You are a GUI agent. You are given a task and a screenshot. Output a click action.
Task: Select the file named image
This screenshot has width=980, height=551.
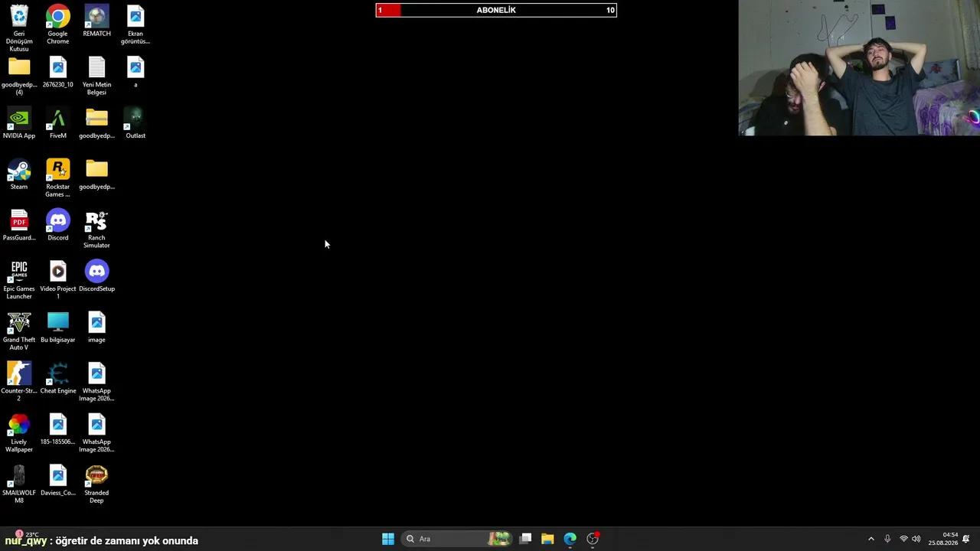coord(96,328)
